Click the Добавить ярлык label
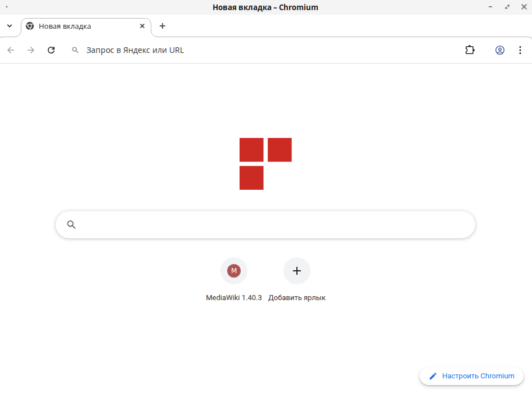This screenshot has height=393, width=532. tap(297, 298)
